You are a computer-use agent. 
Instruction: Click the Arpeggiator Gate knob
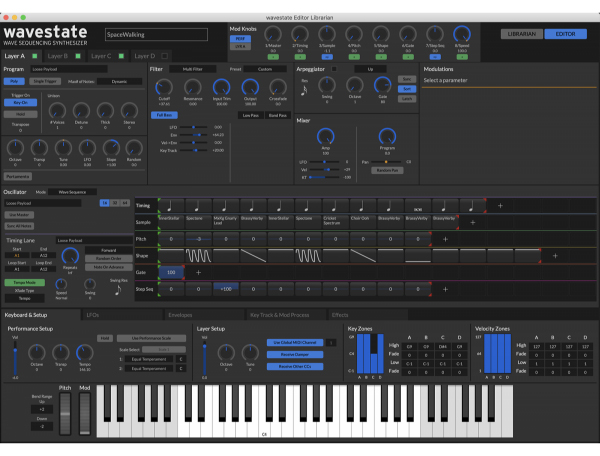pos(383,85)
